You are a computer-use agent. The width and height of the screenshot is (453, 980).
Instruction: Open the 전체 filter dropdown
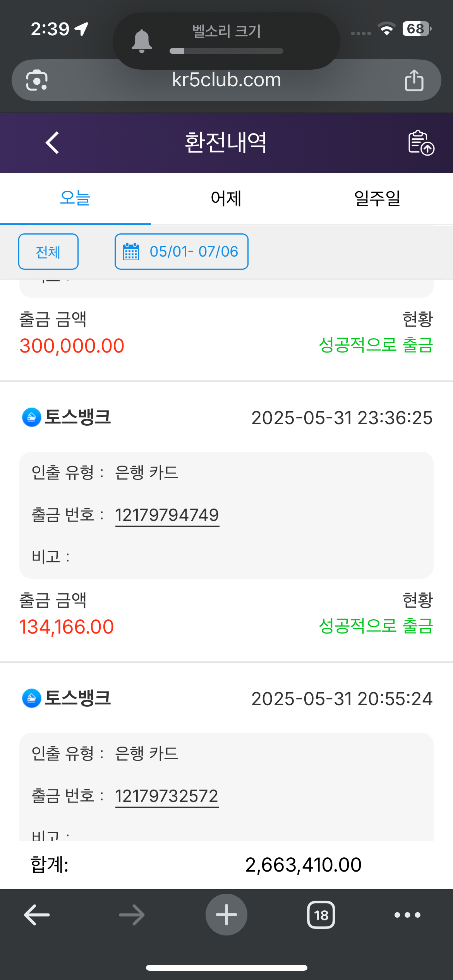(48, 252)
